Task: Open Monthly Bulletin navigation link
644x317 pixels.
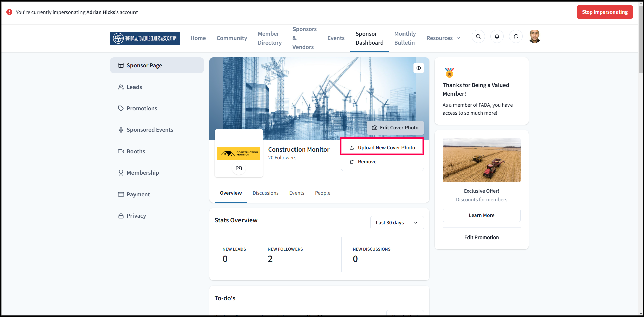Action: (405, 38)
